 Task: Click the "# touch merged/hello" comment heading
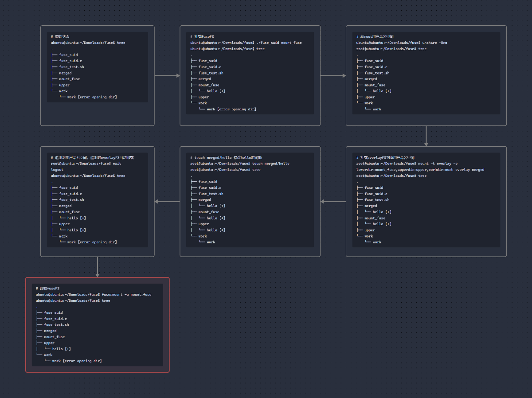point(226,157)
